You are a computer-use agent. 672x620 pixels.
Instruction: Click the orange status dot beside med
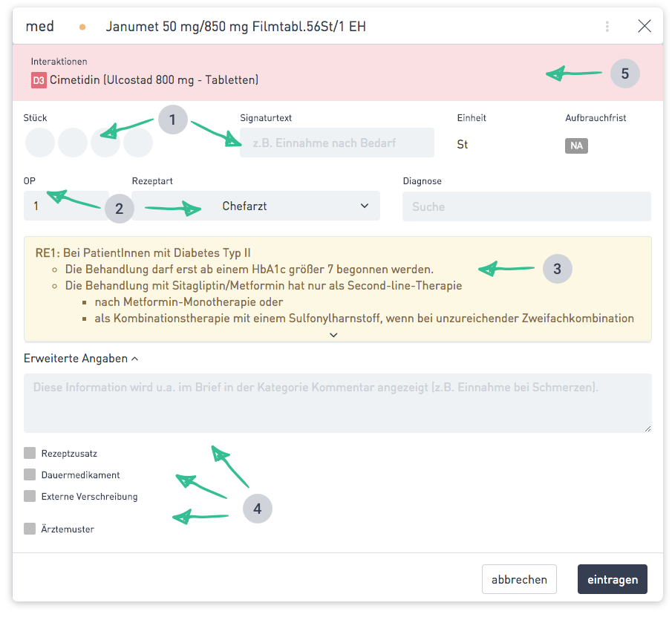click(82, 27)
